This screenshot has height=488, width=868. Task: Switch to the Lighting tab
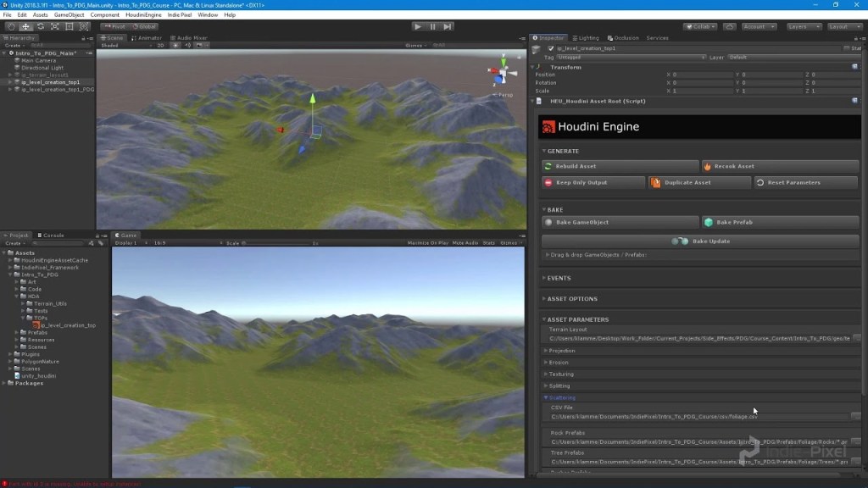coord(586,38)
